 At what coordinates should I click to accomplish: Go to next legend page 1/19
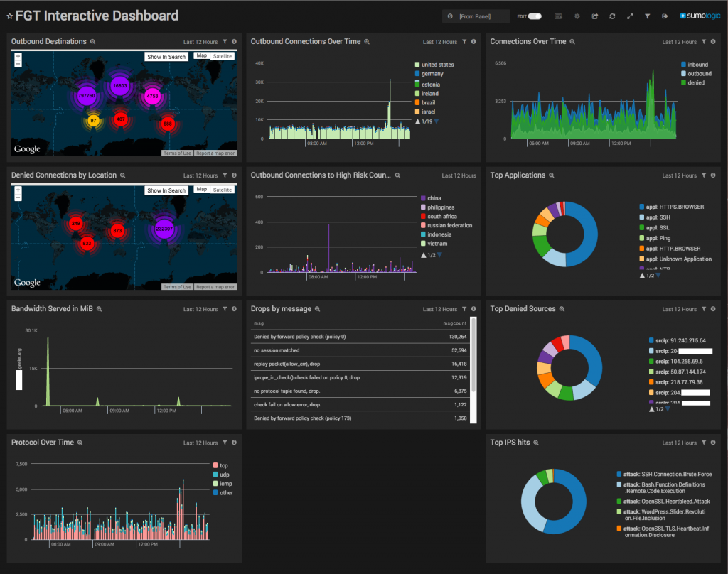(437, 121)
